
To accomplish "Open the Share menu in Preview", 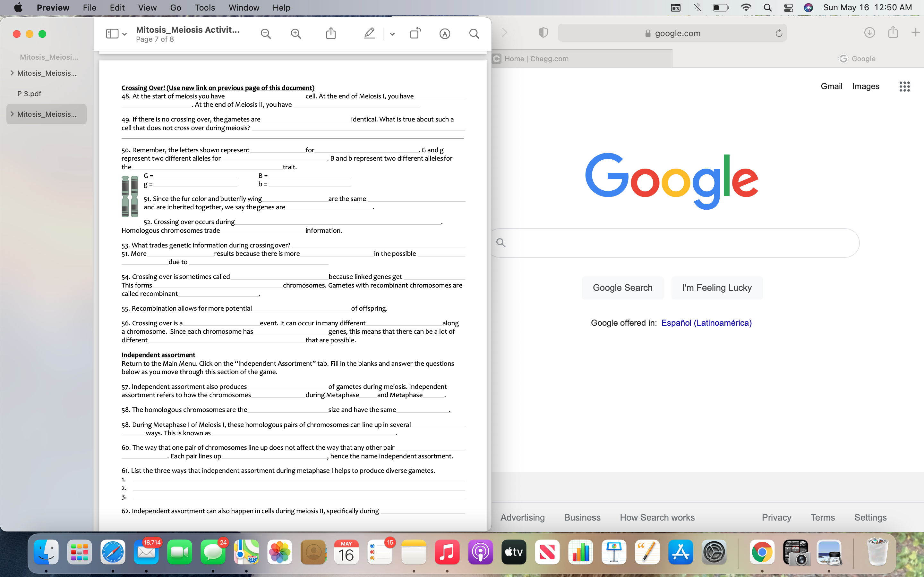I will coord(331,34).
